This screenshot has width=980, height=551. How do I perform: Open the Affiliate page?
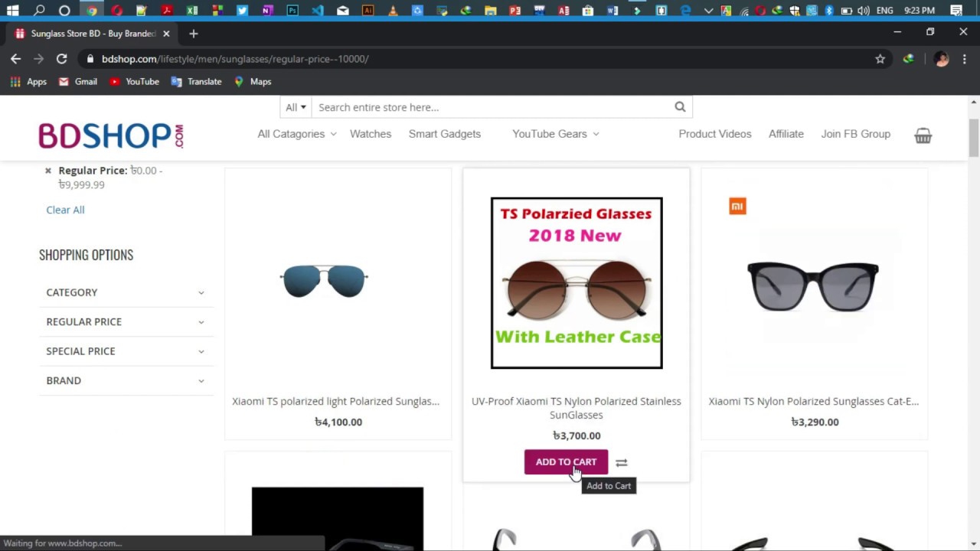(786, 134)
